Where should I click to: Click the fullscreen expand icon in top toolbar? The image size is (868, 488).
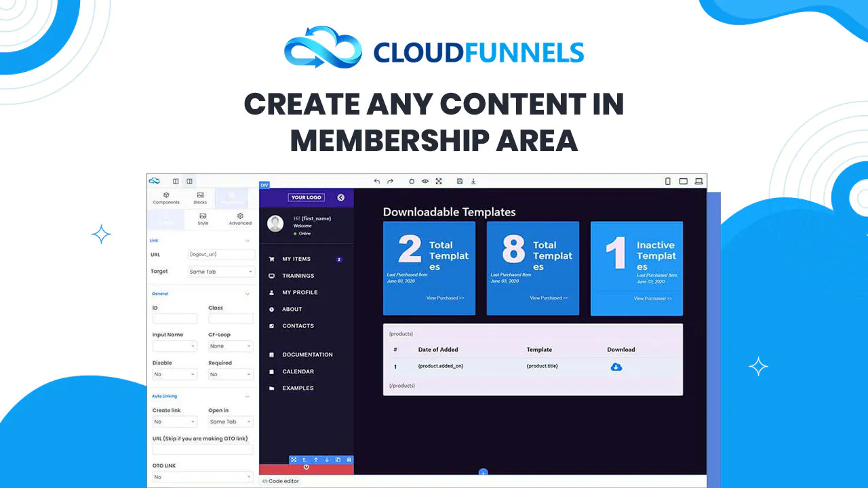pos(439,181)
